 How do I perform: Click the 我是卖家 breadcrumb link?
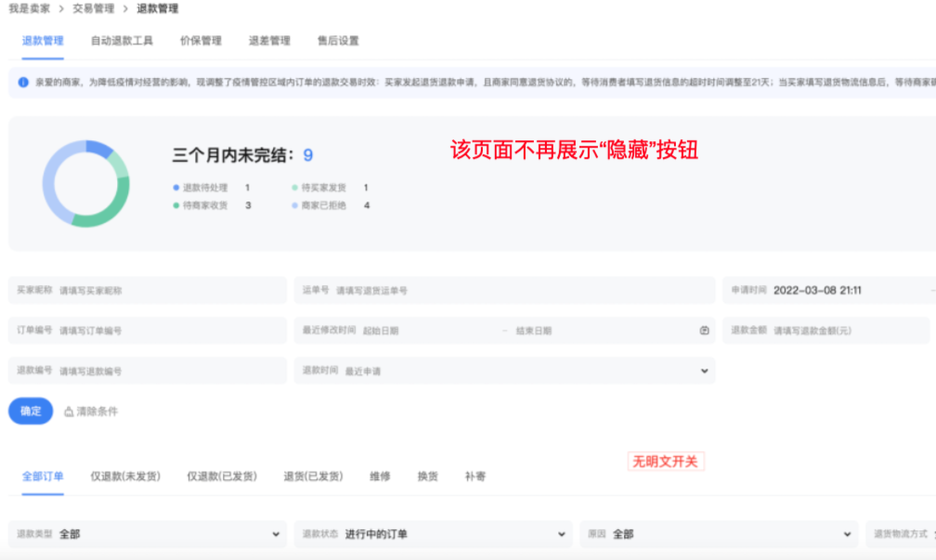[x=30, y=8]
